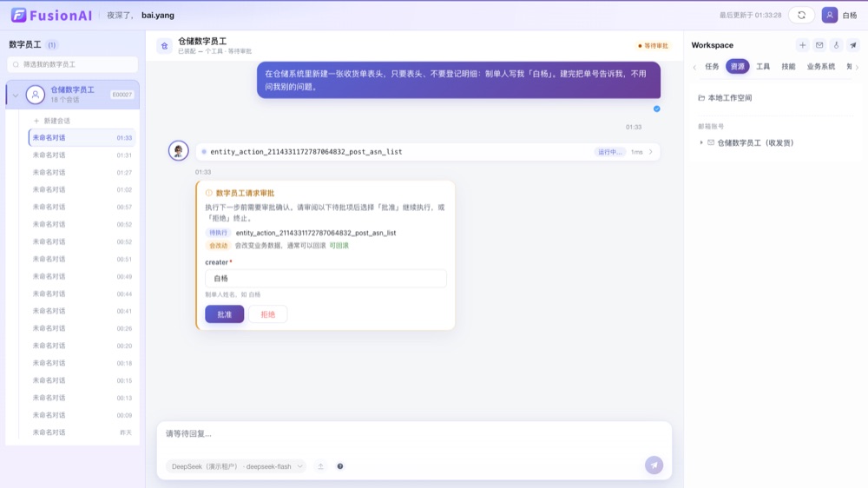Click the assistant avatar in chat
Image resolution: width=868 pixels, height=488 pixels.
click(x=178, y=151)
